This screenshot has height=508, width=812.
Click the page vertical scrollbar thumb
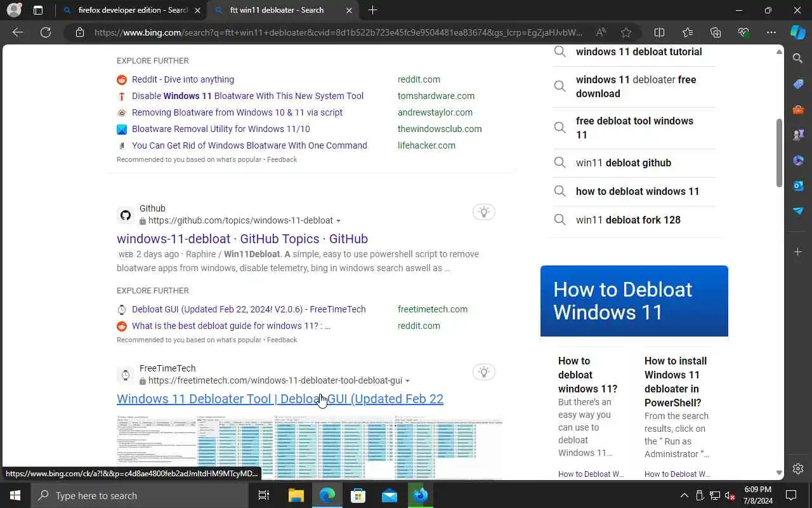coord(779,152)
